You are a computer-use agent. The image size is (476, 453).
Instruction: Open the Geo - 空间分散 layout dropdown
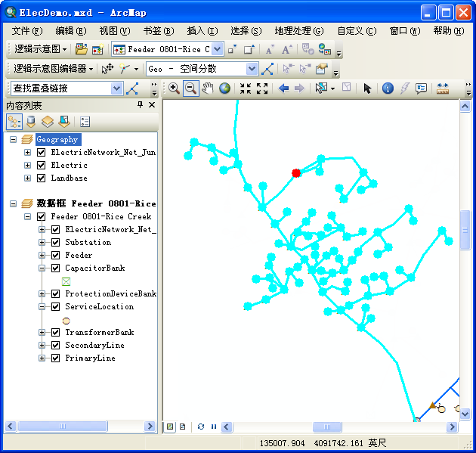(x=252, y=69)
